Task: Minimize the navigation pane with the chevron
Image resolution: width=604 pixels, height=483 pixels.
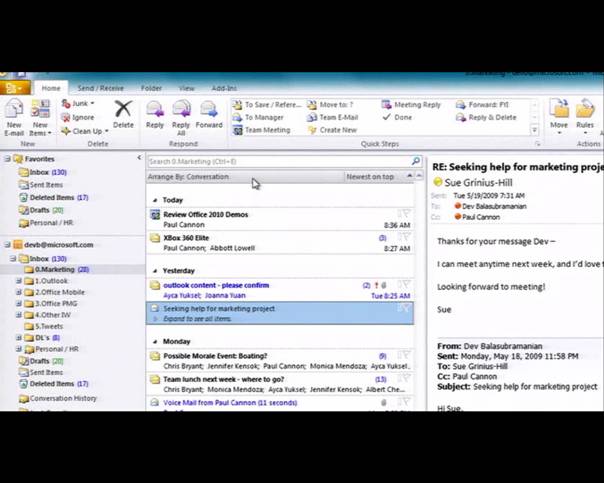Action: tap(139, 158)
